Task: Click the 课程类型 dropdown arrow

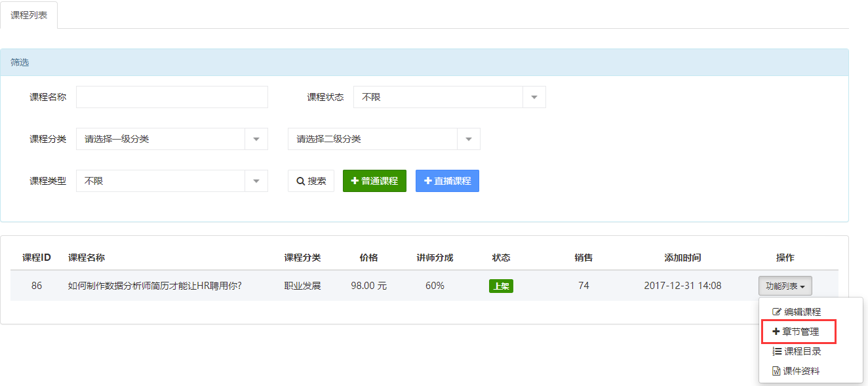Action: [x=256, y=181]
